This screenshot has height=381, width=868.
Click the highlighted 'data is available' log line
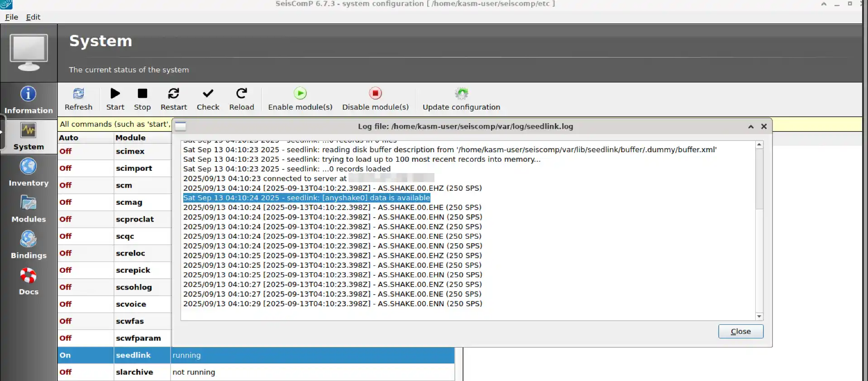[306, 198]
